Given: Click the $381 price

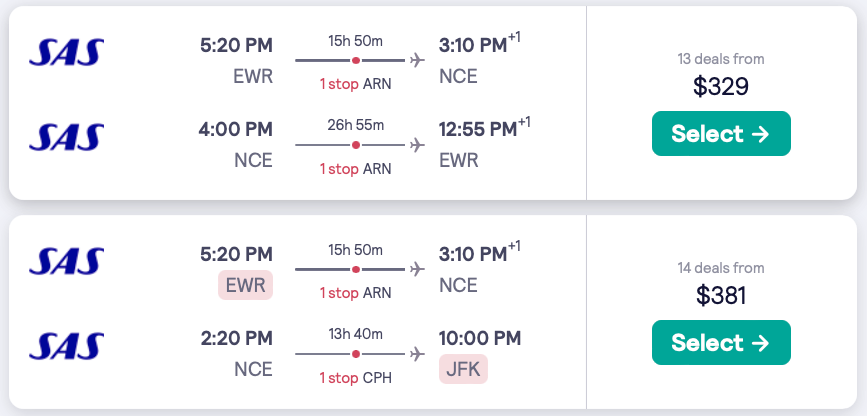Looking at the screenshot, I should (720, 296).
